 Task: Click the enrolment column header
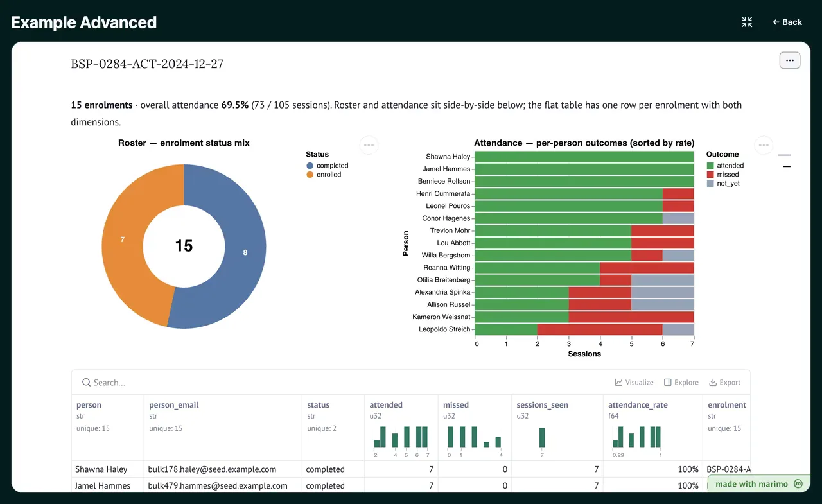726,405
